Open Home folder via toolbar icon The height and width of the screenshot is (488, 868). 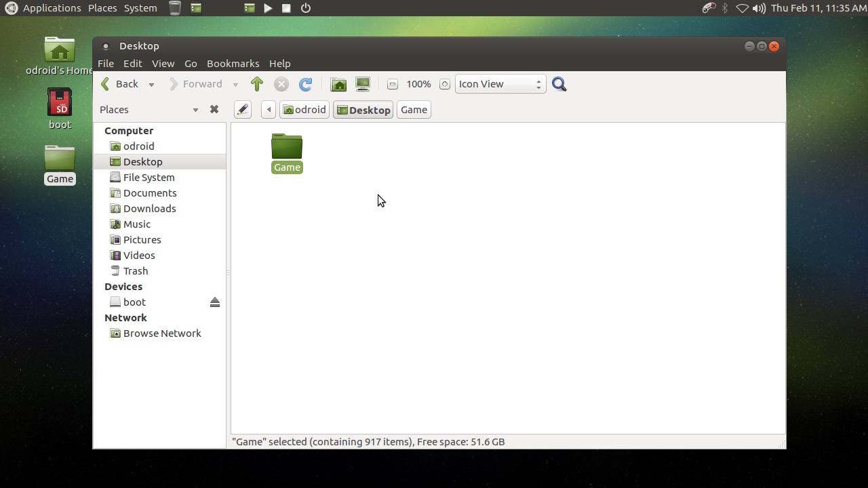pyautogui.click(x=338, y=84)
